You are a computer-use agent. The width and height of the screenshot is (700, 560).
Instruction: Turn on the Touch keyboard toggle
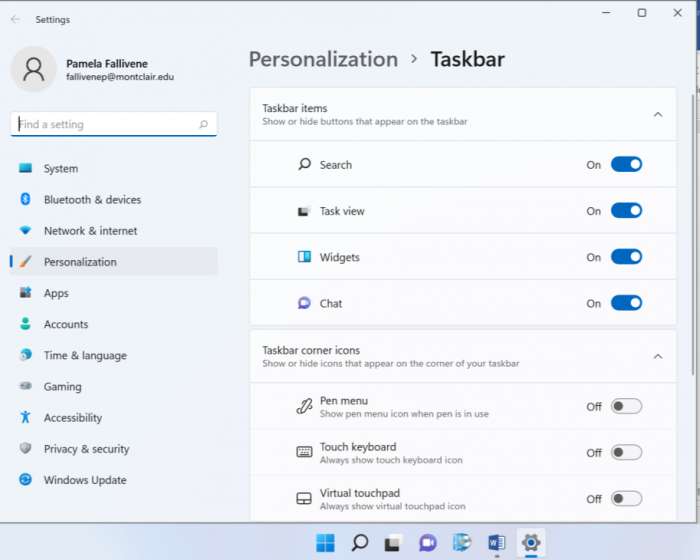[626, 452]
